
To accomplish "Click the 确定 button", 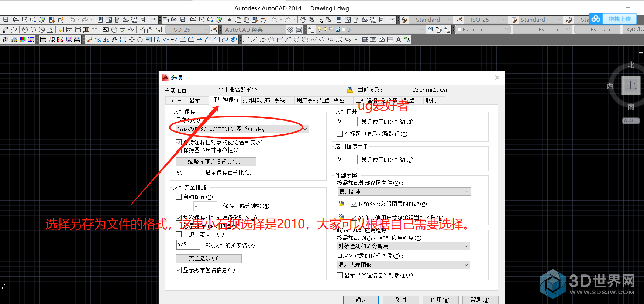I will [x=361, y=300].
